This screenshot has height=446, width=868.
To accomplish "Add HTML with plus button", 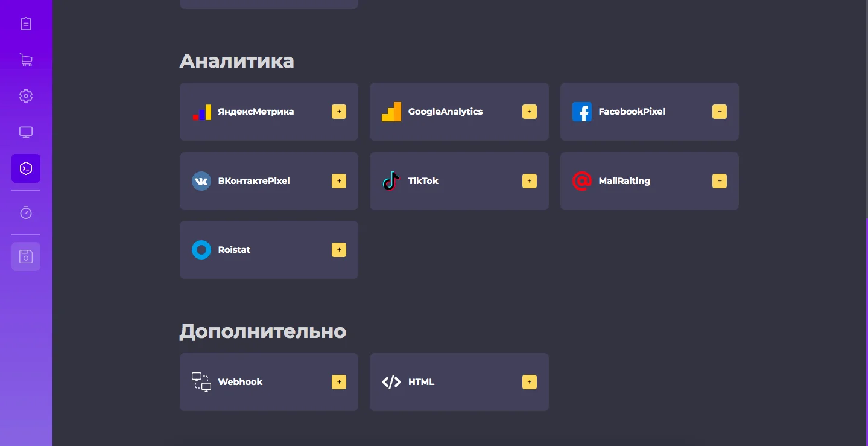I will 530,382.
